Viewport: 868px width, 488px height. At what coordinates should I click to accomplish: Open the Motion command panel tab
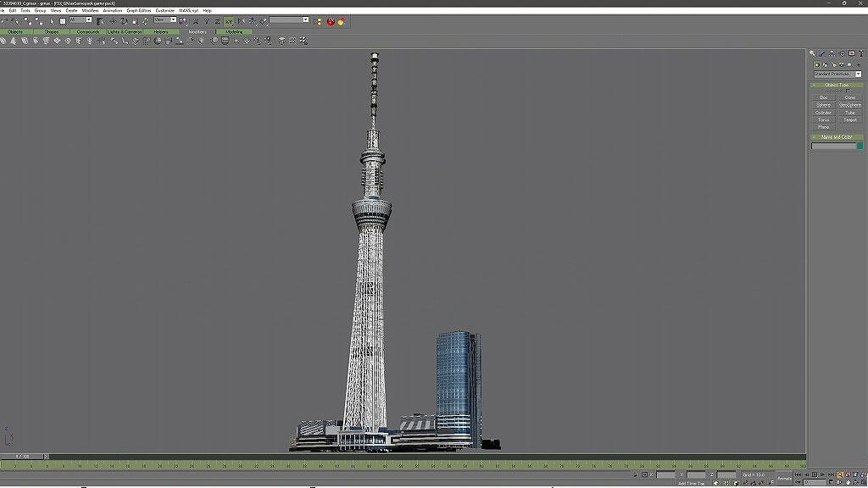842,53
